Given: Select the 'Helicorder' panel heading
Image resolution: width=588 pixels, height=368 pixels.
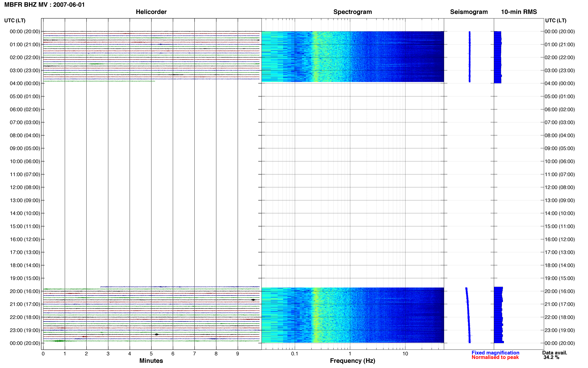Looking at the screenshot, I should click(151, 12).
